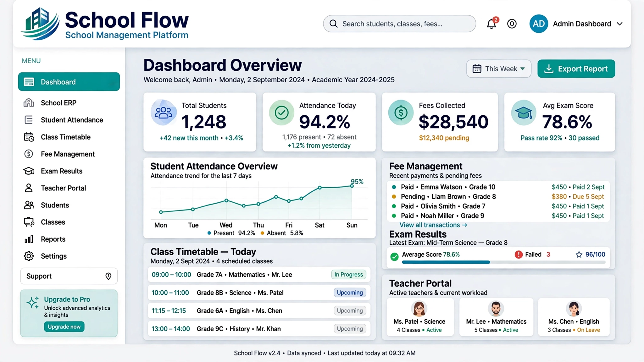This screenshot has height=362, width=644.
Task: Click the Reports bar chart icon
Action: (29, 239)
